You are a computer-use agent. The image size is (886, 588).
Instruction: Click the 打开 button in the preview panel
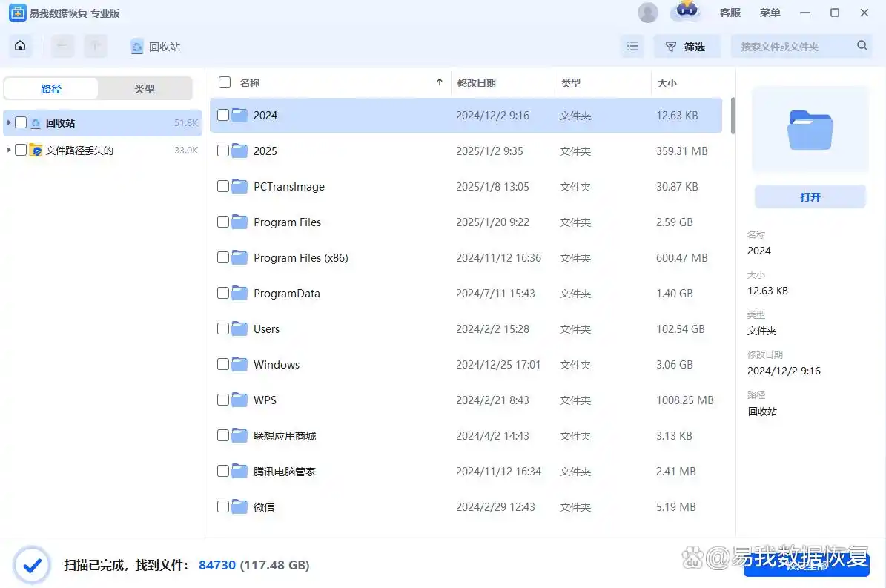[810, 196]
